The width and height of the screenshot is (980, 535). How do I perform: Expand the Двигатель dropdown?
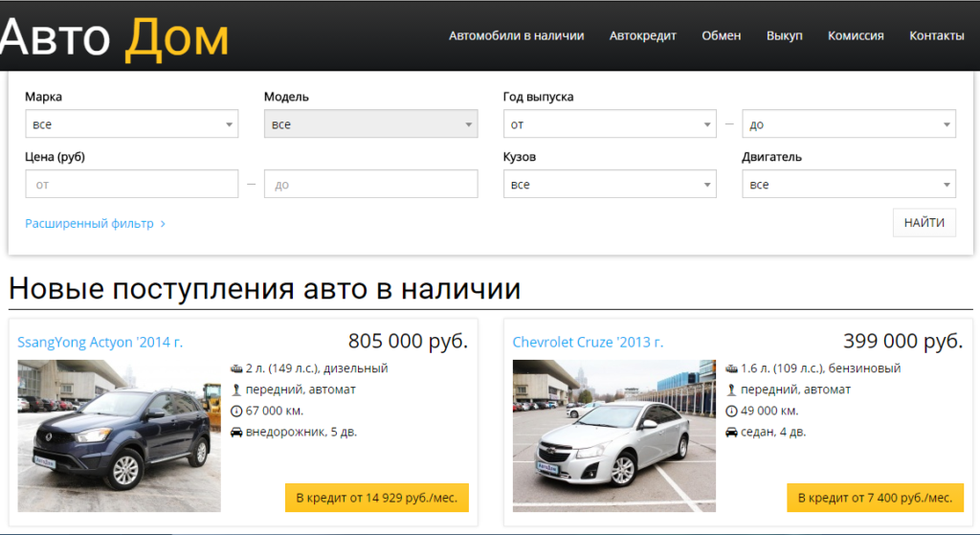point(849,184)
